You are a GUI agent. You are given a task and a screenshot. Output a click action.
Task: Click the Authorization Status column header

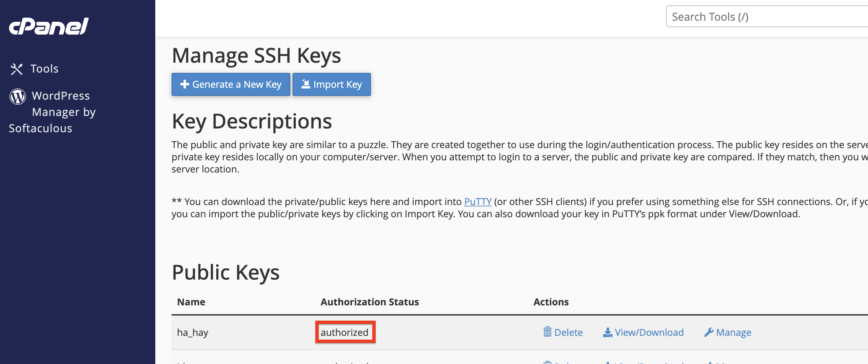coord(370,302)
